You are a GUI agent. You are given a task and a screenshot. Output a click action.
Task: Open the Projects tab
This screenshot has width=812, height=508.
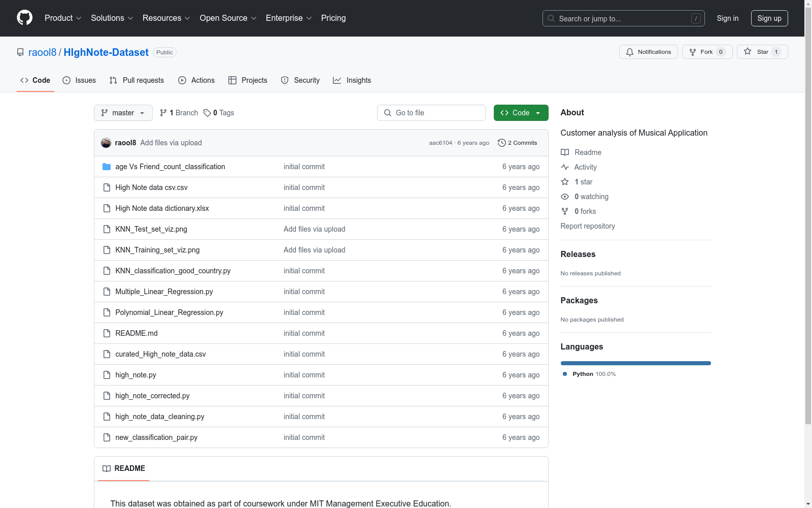click(248, 80)
